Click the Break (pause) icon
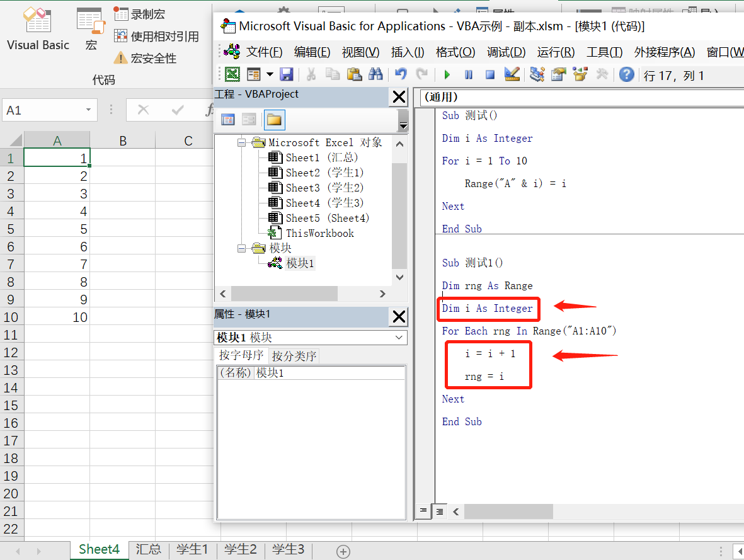Screen dimensions: 744x560 (469, 74)
